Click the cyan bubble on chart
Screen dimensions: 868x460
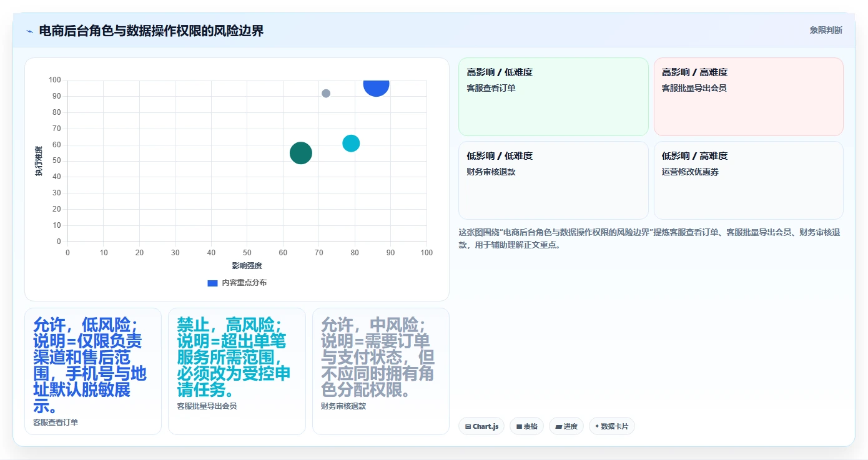tap(351, 144)
